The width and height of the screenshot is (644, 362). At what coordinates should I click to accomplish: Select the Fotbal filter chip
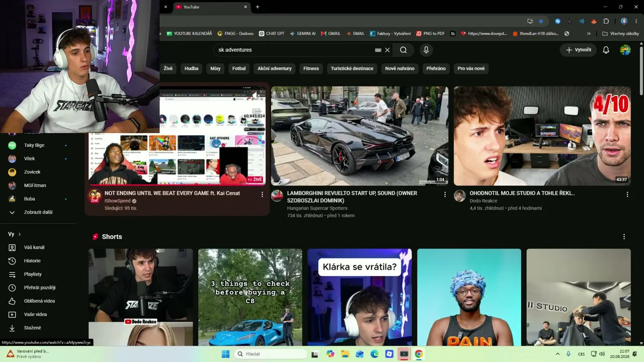pyautogui.click(x=239, y=68)
